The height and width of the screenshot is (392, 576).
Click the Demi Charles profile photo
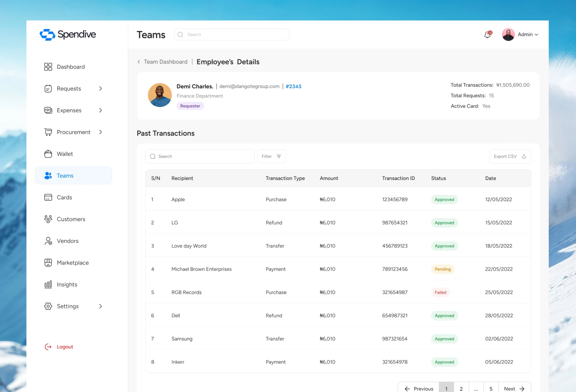pyautogui.click(x=160, y=95)
